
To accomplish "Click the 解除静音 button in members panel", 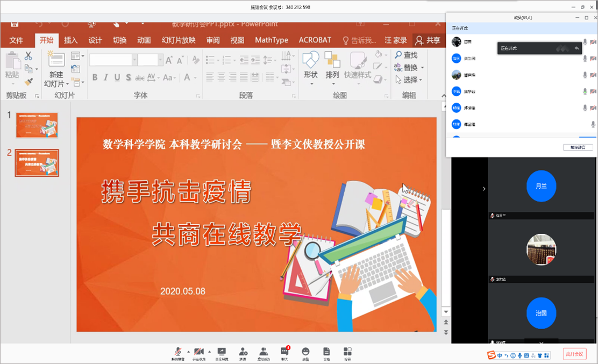I will [x=578, y=147].
